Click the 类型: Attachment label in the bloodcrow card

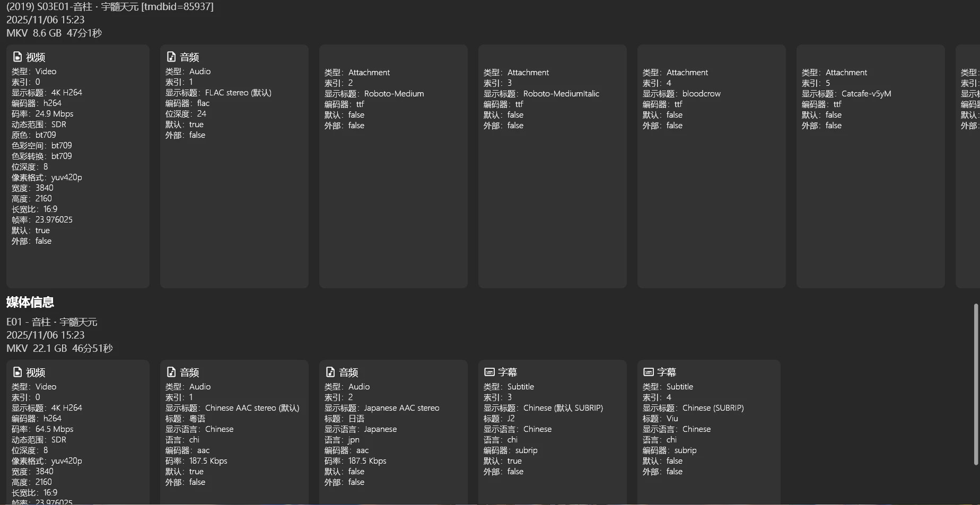click(x=675, y=73)
